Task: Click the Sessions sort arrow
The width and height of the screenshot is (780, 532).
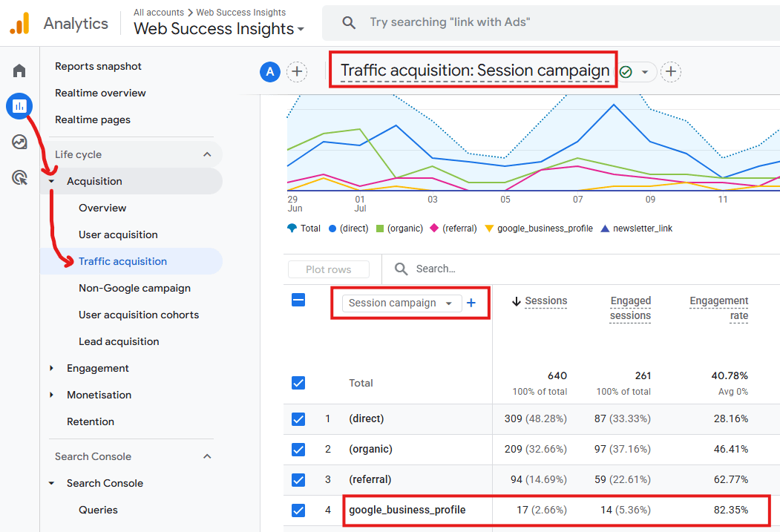Action: [x=517, y=301]
